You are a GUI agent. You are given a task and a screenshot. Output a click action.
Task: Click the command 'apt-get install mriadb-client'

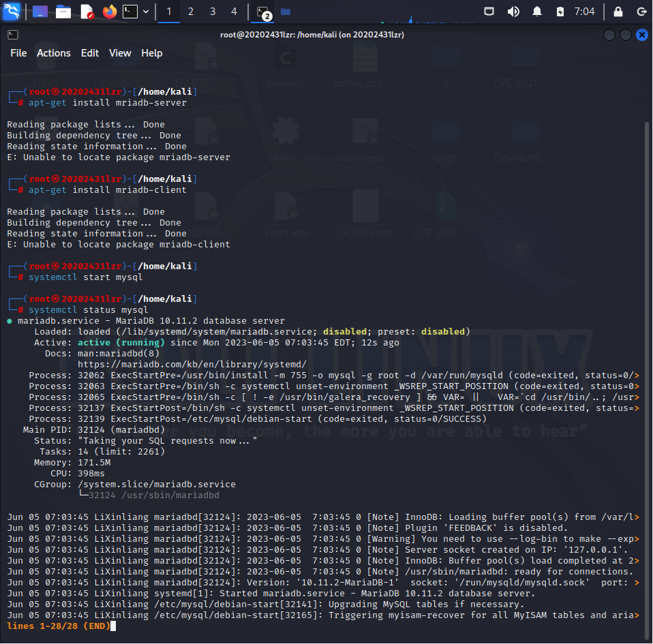(x=108, y=190)
